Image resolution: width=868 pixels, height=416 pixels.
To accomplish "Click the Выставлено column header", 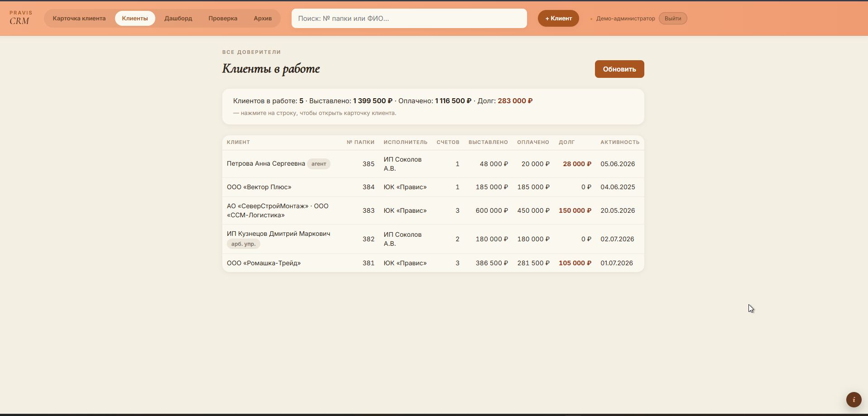I will point(488,142).
